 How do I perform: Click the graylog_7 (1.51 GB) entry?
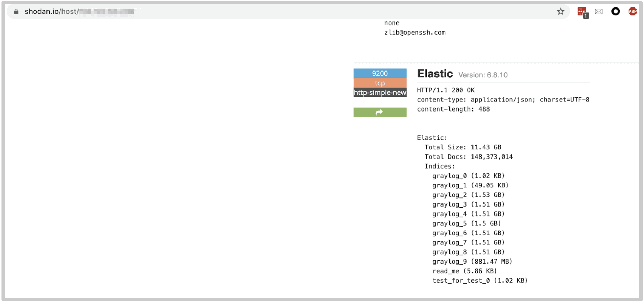[468, 242]
